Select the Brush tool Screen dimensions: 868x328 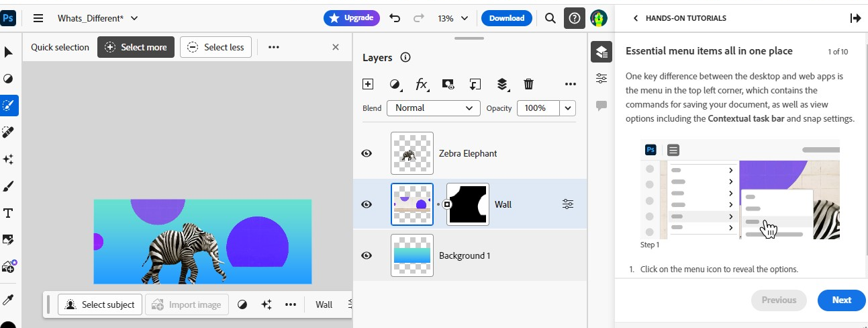coord(9,186)
